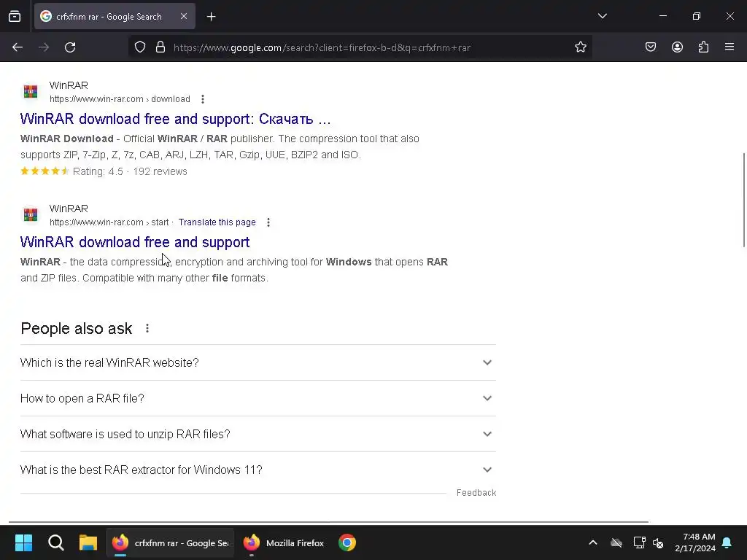Viewport: 747px width, 560px height.
Task: Open second WinRAR download free and support link
Action: (135, 242)
